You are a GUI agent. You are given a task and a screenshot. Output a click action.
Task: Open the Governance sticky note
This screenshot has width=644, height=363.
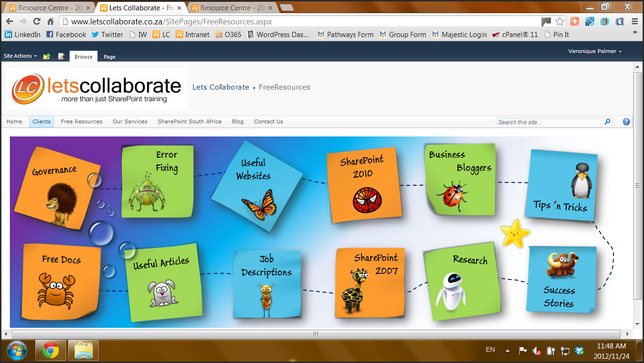point(57,187)
